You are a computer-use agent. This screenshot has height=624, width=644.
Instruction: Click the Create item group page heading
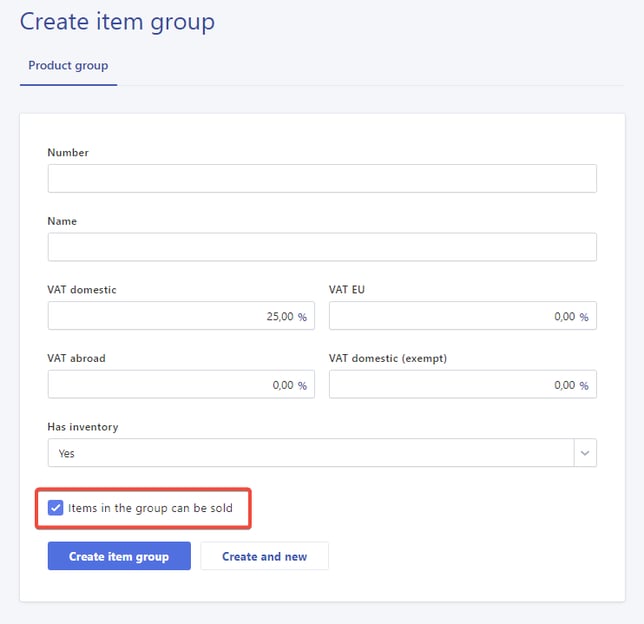117,21
